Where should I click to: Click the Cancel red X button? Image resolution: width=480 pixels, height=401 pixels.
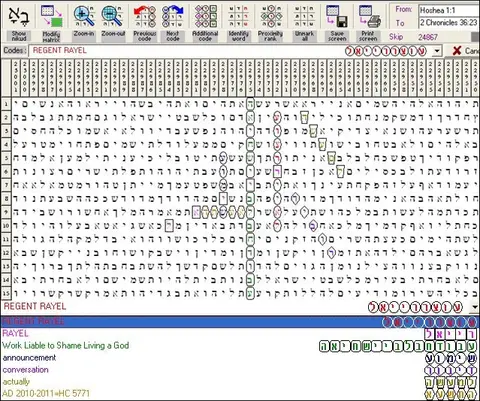pos(457,51)
